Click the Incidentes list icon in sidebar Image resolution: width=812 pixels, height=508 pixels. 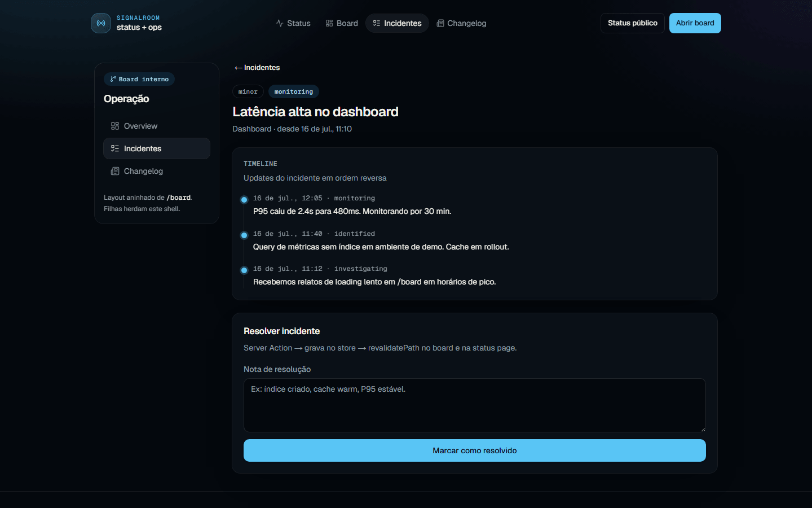[115, 148]
